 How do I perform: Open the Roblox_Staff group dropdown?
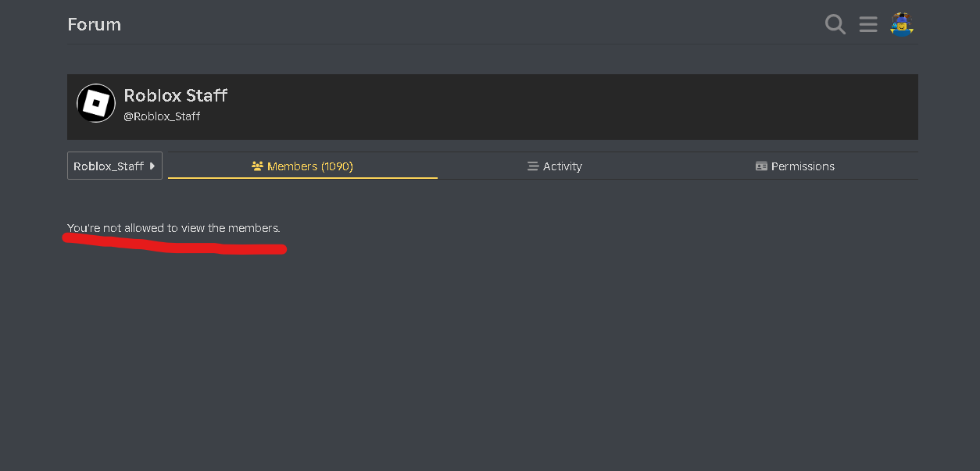click(x=109, y=166)
